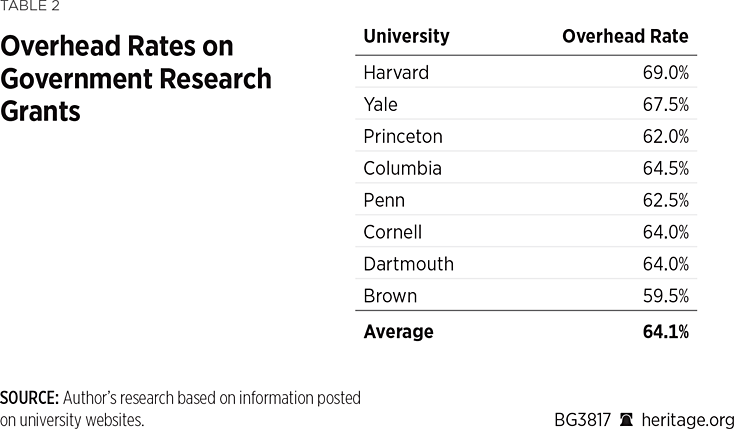This screenshot has width=734, height=429.
Task: Click the SOURCE note text
Action: tap(181, 408)
